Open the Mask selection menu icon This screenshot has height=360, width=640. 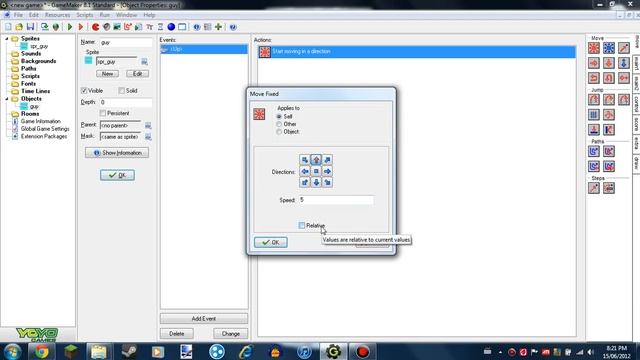[148, 137]
